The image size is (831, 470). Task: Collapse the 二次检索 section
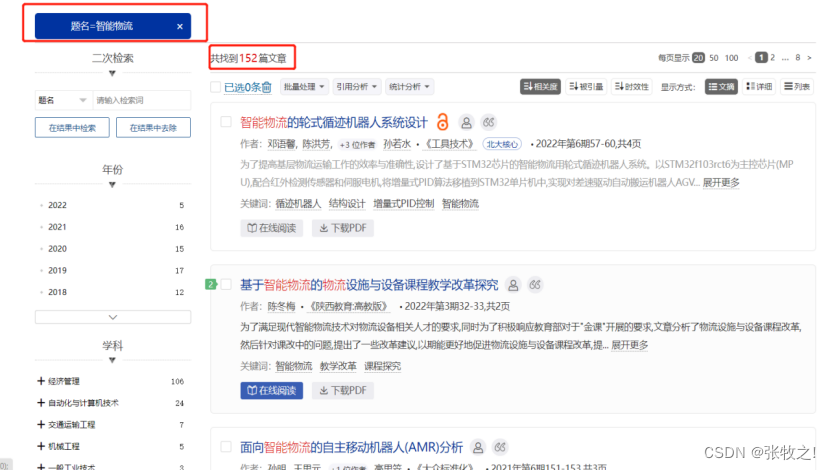tap(112, 74)
